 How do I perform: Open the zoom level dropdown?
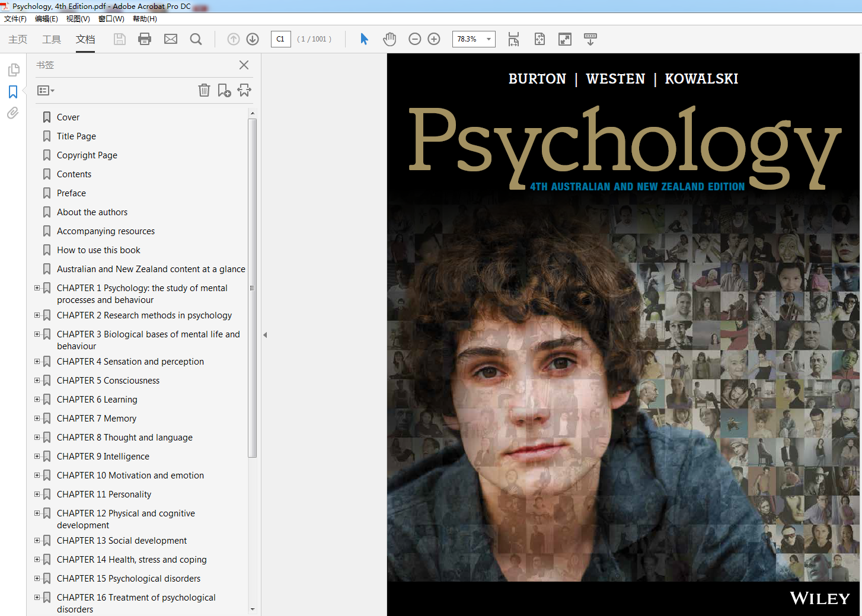[x=489, y=39]
